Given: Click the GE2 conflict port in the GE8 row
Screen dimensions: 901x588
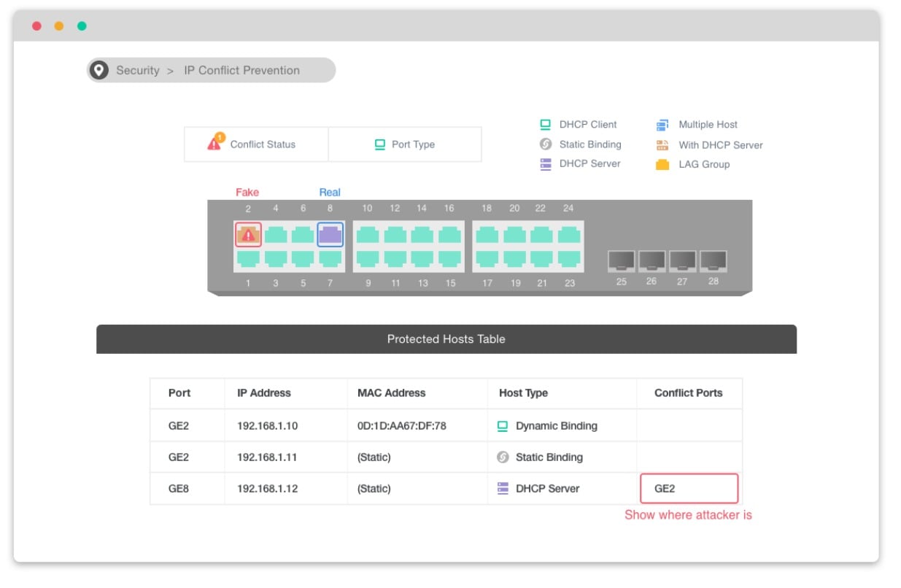Looking at the screenshot, I should 689,489.
